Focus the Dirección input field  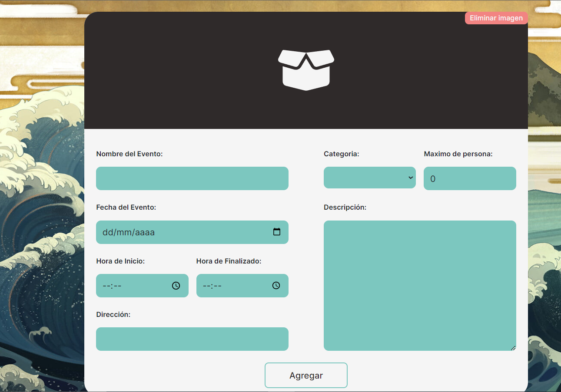tap(192, 339)
